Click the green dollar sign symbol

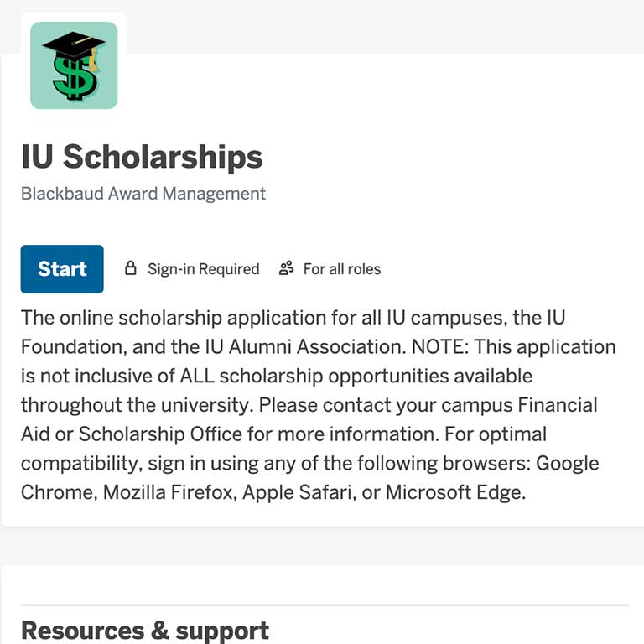click(74, 75)
